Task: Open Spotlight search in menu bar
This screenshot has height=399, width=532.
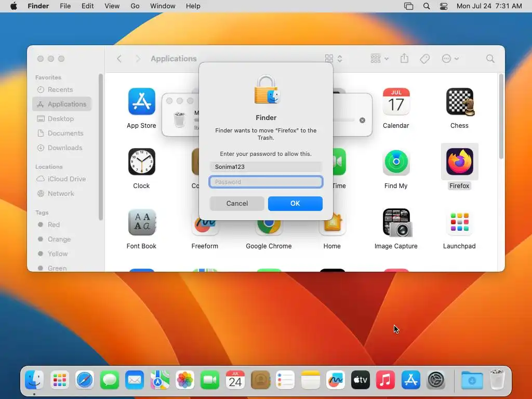Action: pyautogui.click(x=427, y=6)
